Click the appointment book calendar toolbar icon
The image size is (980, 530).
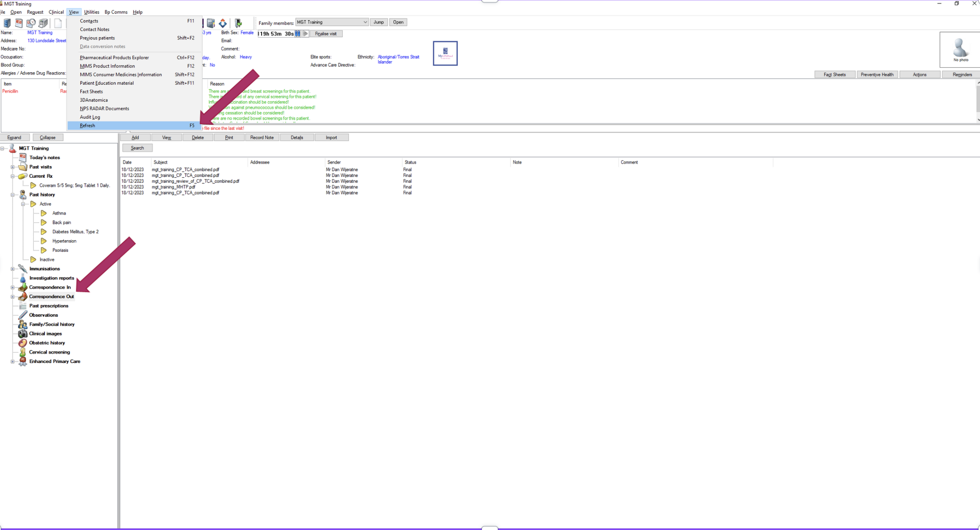click(19, 23)
